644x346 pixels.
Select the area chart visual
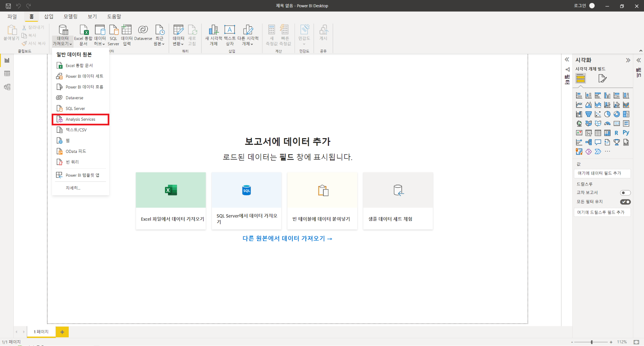pos(588,105)
